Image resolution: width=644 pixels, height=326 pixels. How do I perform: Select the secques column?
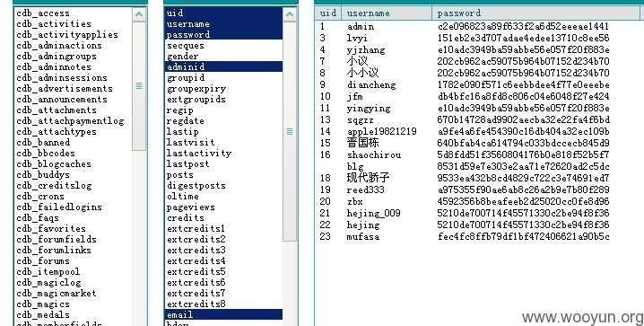coord(186,45)
